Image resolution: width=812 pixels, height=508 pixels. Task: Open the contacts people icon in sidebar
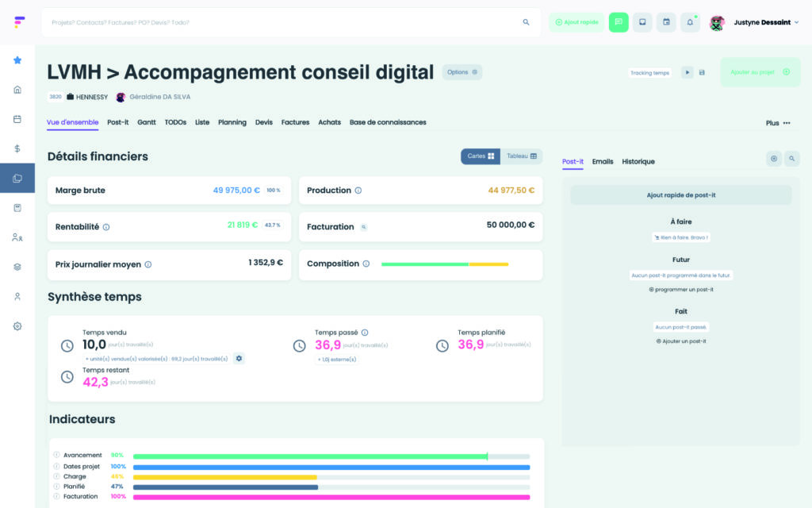[17, 237]
